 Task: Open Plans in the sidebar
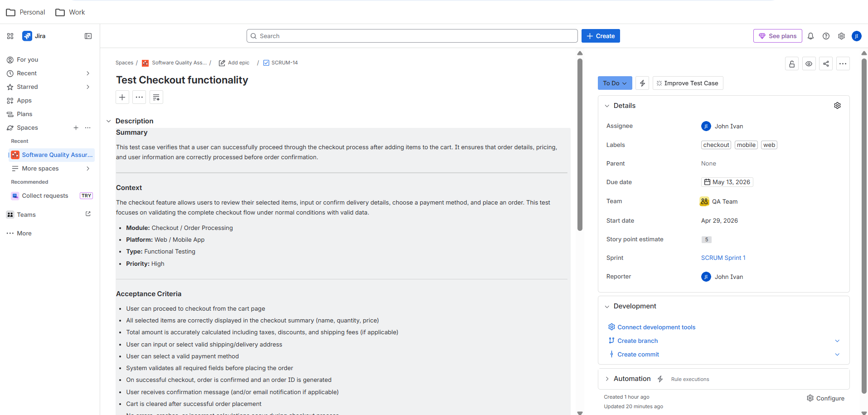tap(49, 114)
